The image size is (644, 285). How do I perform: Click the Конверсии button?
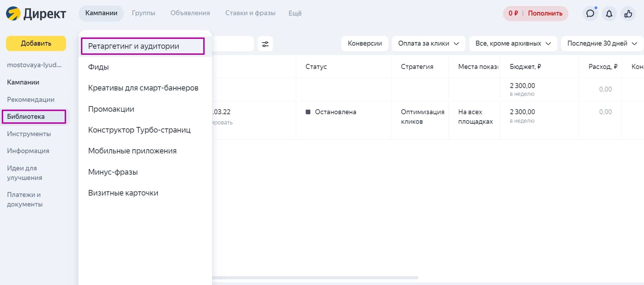click(365, 43)
